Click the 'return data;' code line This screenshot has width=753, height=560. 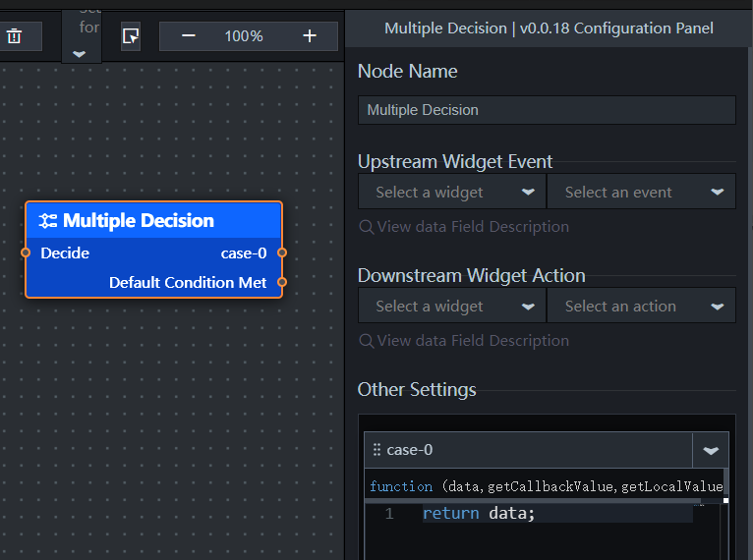(479, 514)
